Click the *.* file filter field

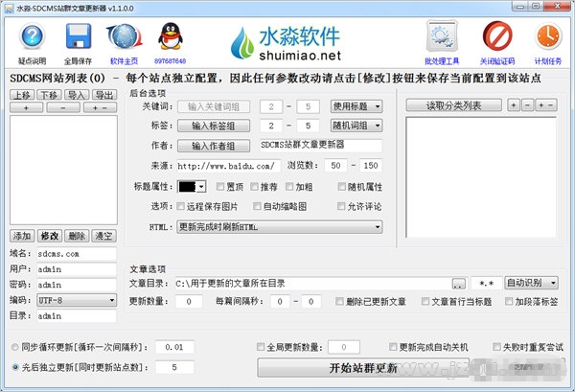coord(486,283)
